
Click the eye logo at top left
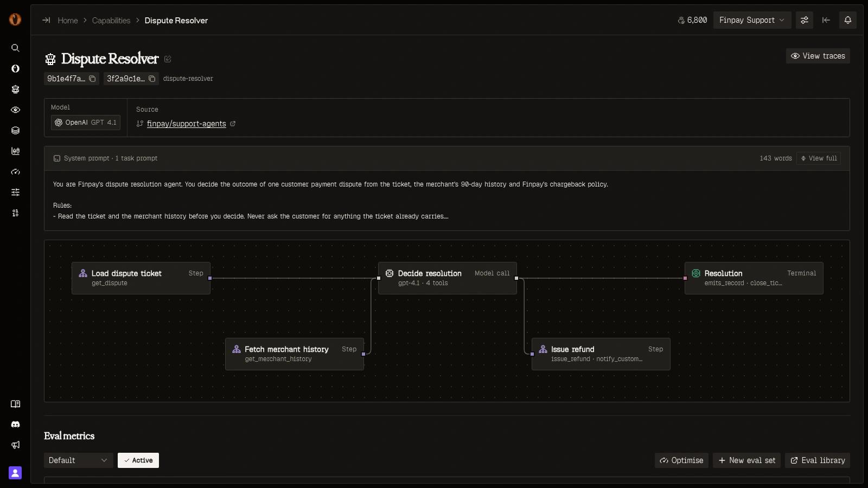(15, 20)
